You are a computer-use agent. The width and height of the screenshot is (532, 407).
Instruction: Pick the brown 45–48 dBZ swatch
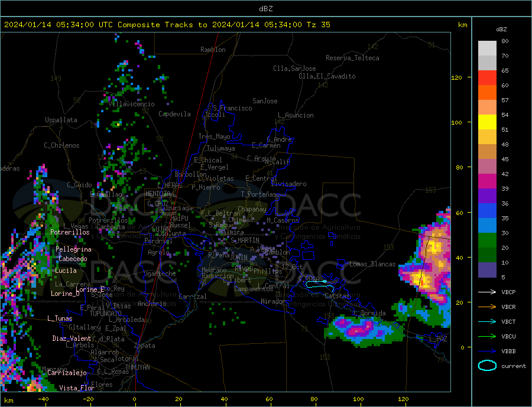(x=487, y=152)
